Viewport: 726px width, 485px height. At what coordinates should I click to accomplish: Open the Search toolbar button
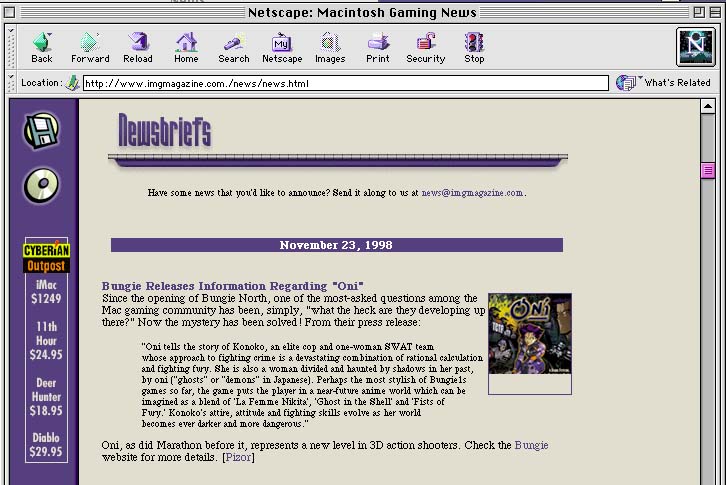(x=234, y=47)
